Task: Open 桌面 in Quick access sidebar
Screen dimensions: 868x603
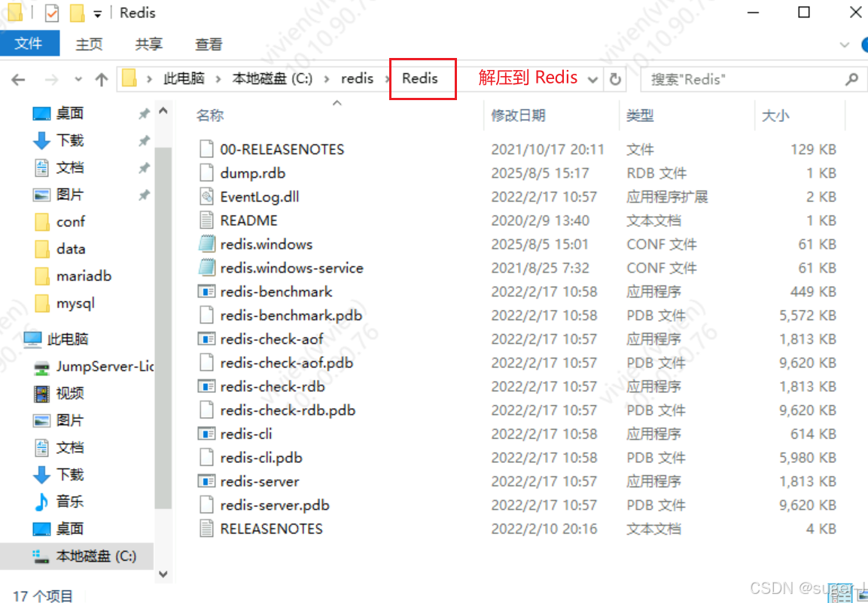Action: click(70, 114)
